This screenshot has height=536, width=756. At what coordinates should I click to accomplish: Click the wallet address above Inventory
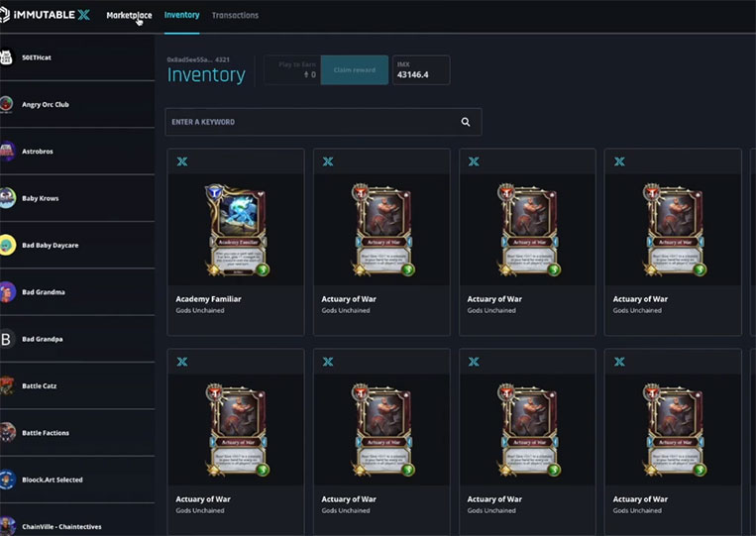[198, 59]
